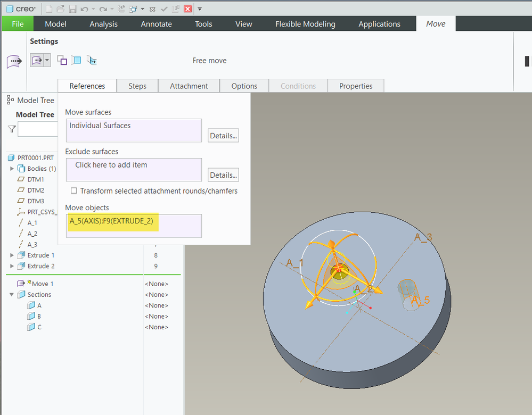The width and height of the screenshot is (532, 415).
Task: Expand the Extrude 1 feature node
Action: point(12,255)
